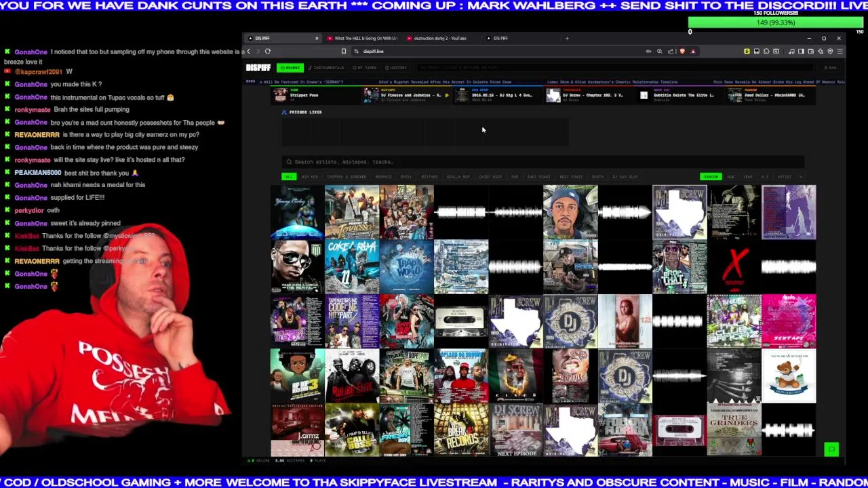Screen dimensions: 868x488
Task: Switch to the second DIS PIFF tab
Action: [500, 39]
